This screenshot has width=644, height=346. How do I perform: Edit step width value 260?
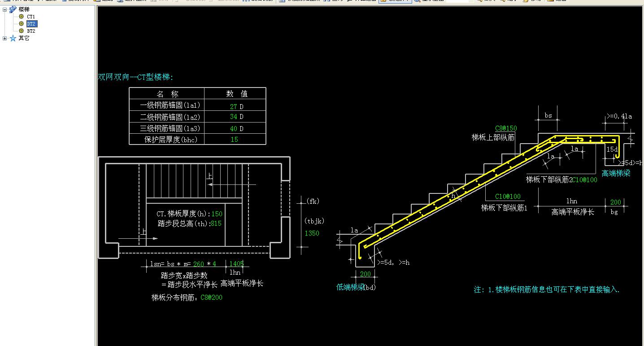click(x=199, y=264)
